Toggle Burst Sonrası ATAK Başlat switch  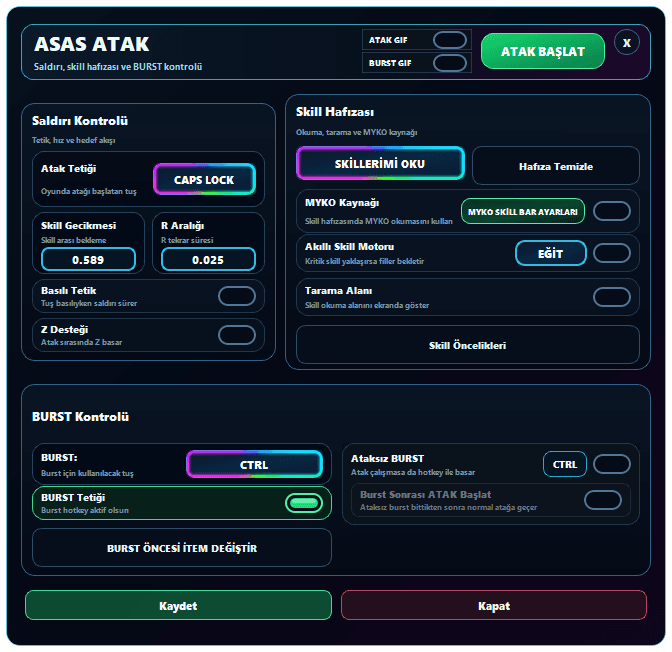(x=603, y=500)
